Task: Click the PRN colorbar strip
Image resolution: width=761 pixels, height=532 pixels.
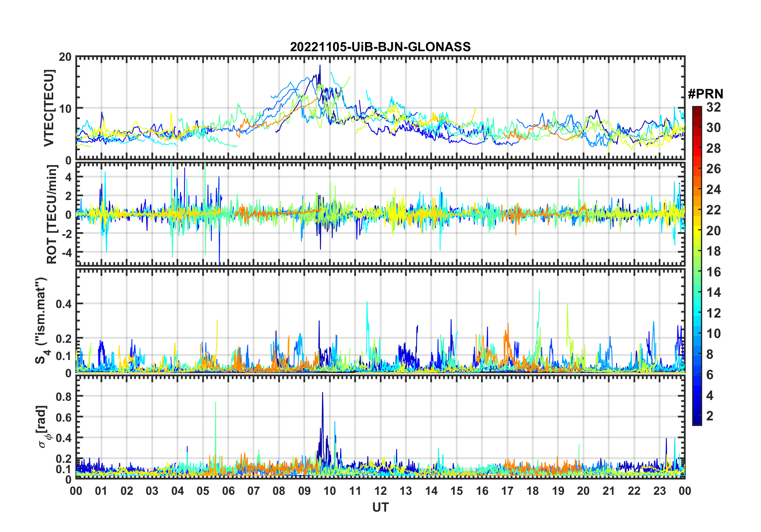Action: pyautogui.click(x=697, y=266)
